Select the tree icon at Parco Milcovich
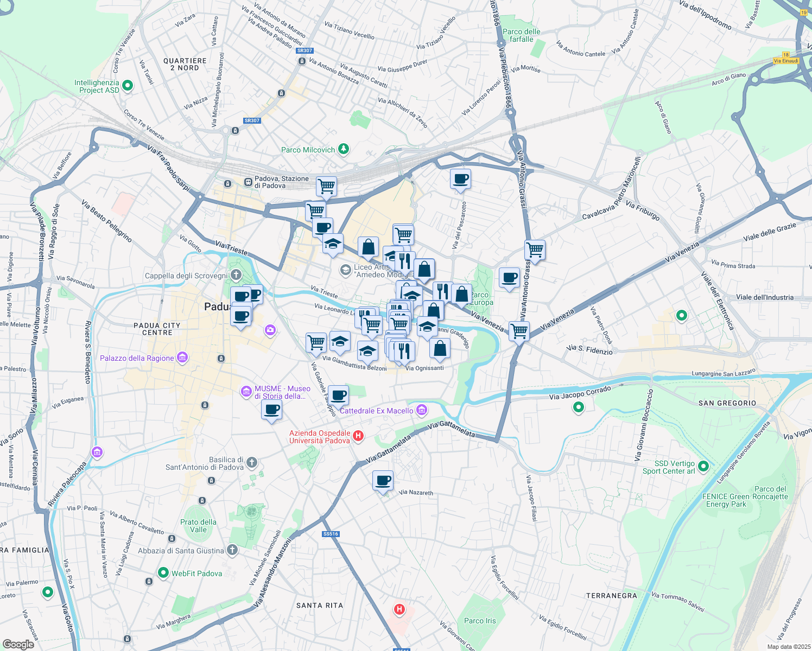 click(342, 149)
